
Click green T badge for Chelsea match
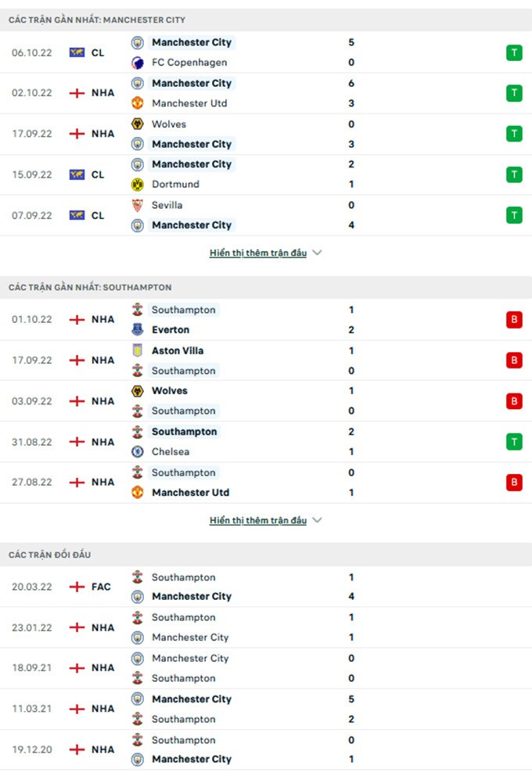tap(514, 442)
